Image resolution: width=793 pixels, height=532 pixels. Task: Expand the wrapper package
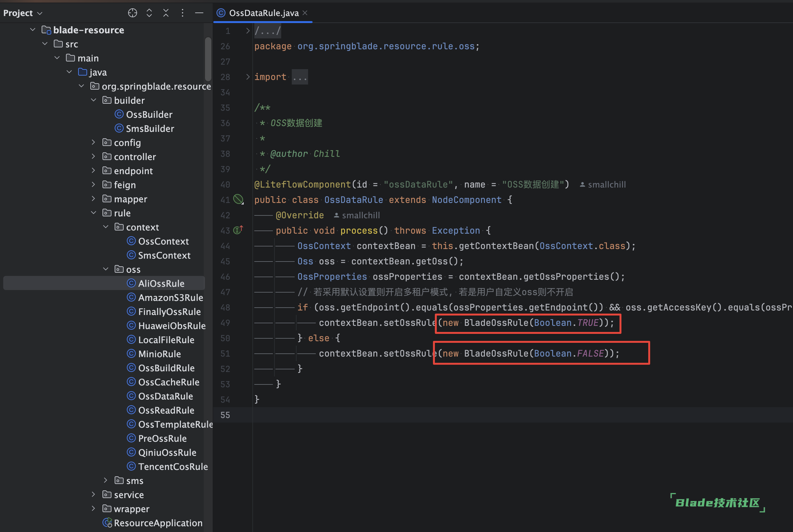94,508
